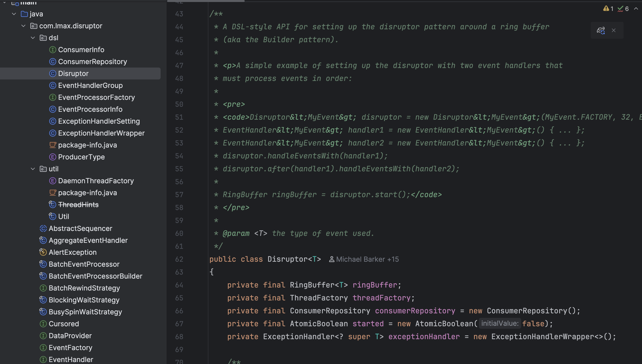Open the deprecated ThreadHints class

click(78, 205)
